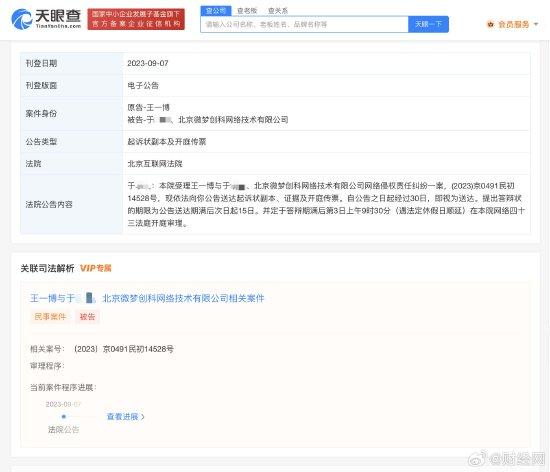Click 北京微梦创科网络技术有限公司 in the defendant row
550x472 pixels.
click(233, 120)
